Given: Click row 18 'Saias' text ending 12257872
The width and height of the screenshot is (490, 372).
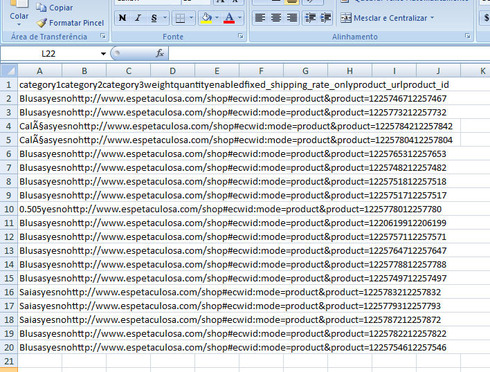Looking at the screenshot, I should tap(230, 320).
